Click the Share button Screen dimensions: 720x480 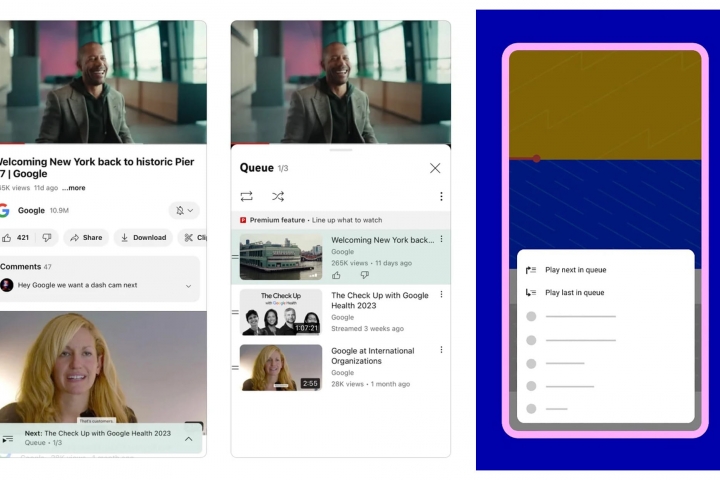pos(86,238)
